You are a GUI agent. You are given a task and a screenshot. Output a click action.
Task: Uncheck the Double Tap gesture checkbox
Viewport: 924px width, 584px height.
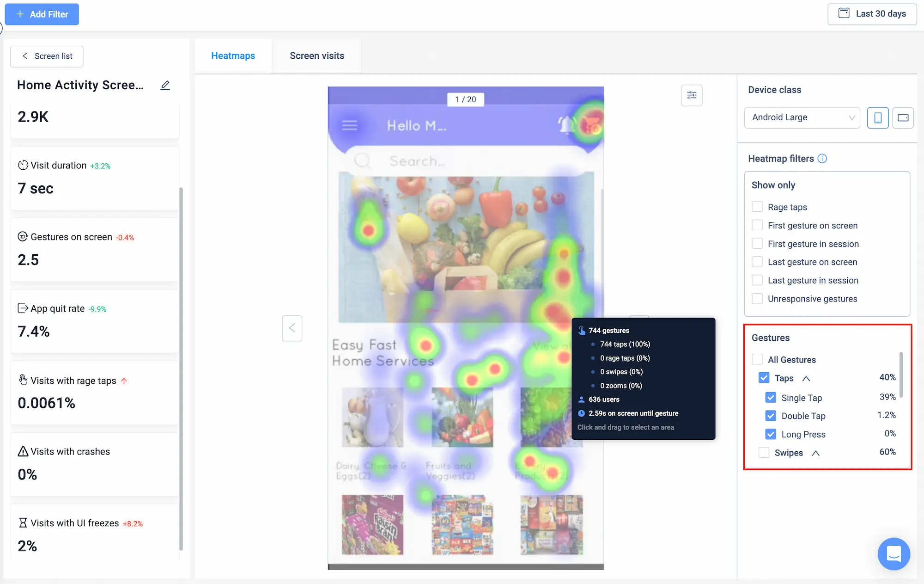click(x=771, y=416)
